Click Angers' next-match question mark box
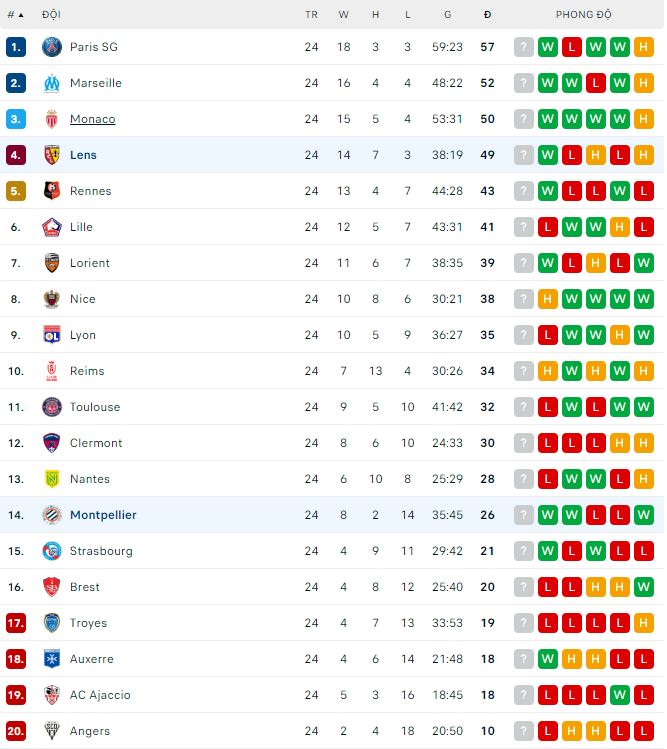 point(524,731)
